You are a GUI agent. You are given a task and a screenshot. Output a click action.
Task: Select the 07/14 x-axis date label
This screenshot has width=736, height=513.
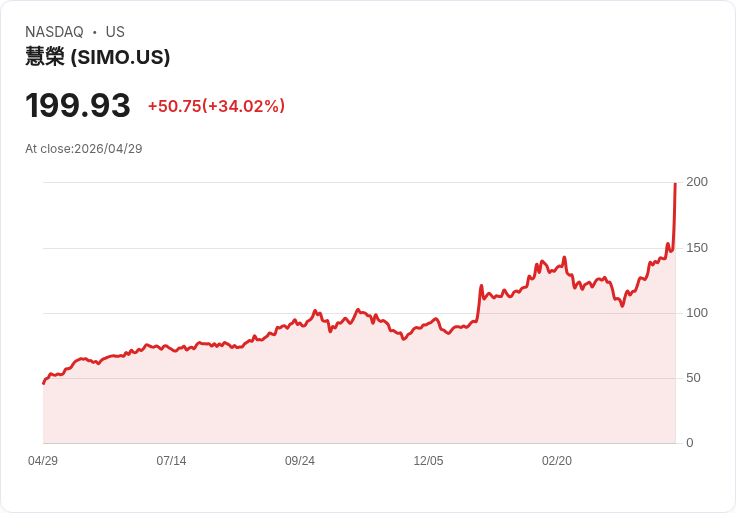click(171, 460)
